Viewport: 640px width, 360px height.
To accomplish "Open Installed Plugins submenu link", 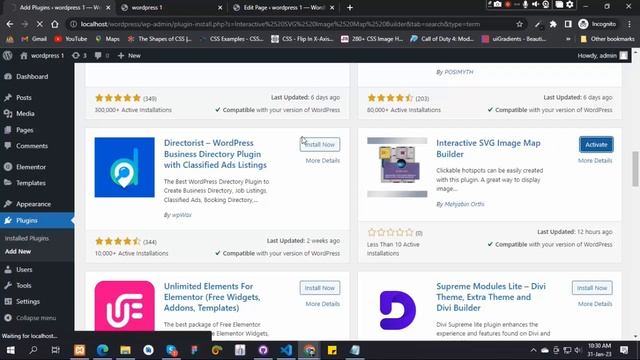I will point(27,238).
